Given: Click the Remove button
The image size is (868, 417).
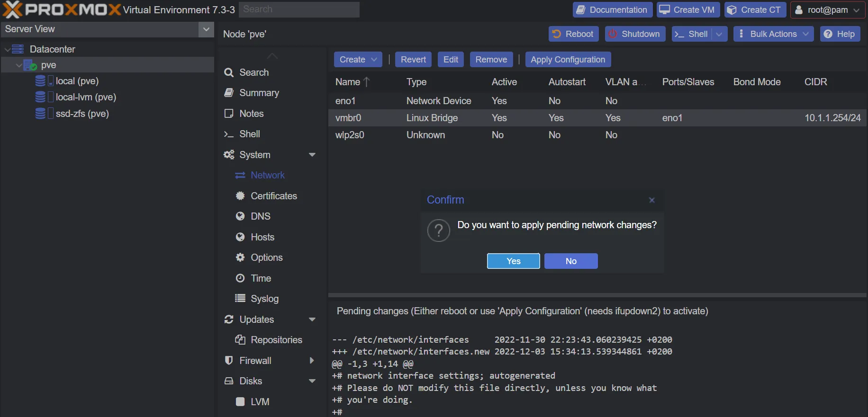Looking at the screenshot, I should pos(491,60).
